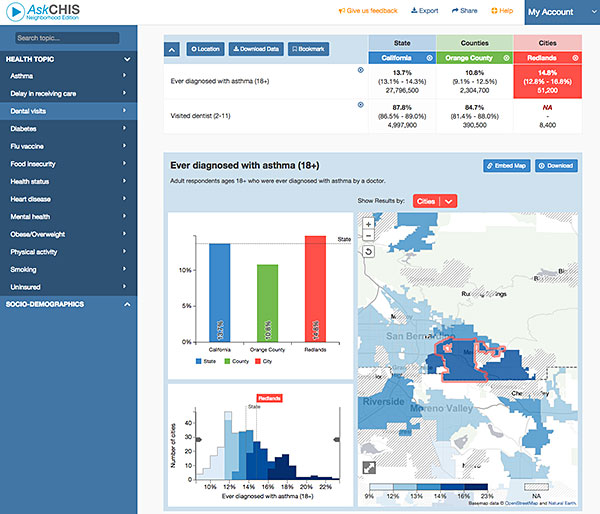Viewport: 600px width, 514px height.
Task: Open the Show Results by Cities dropdown
Action: [435, 201]
